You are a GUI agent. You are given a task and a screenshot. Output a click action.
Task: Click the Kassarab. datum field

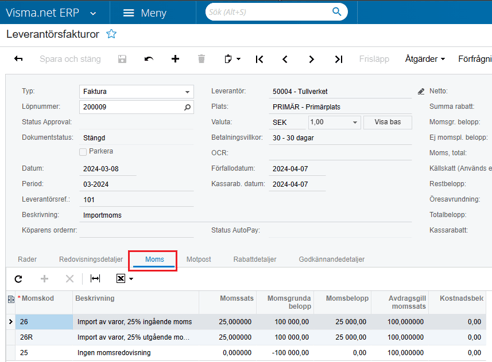[297, 184]
